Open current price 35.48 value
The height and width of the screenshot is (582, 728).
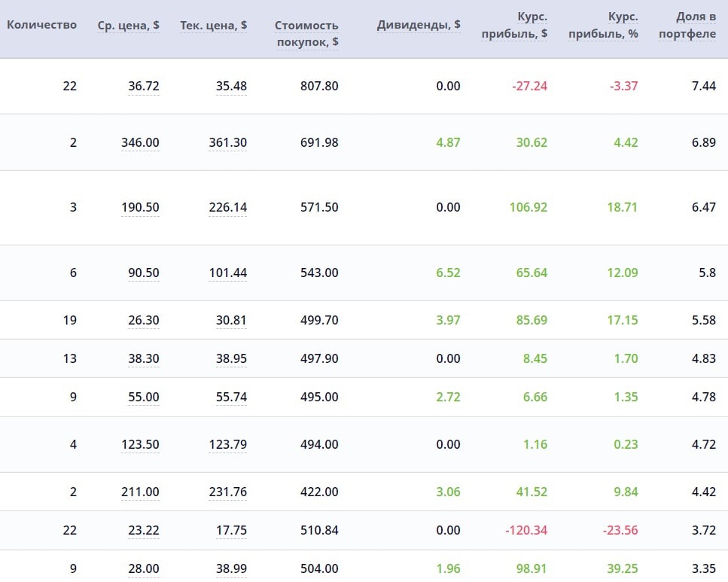(x=231, y=86)
